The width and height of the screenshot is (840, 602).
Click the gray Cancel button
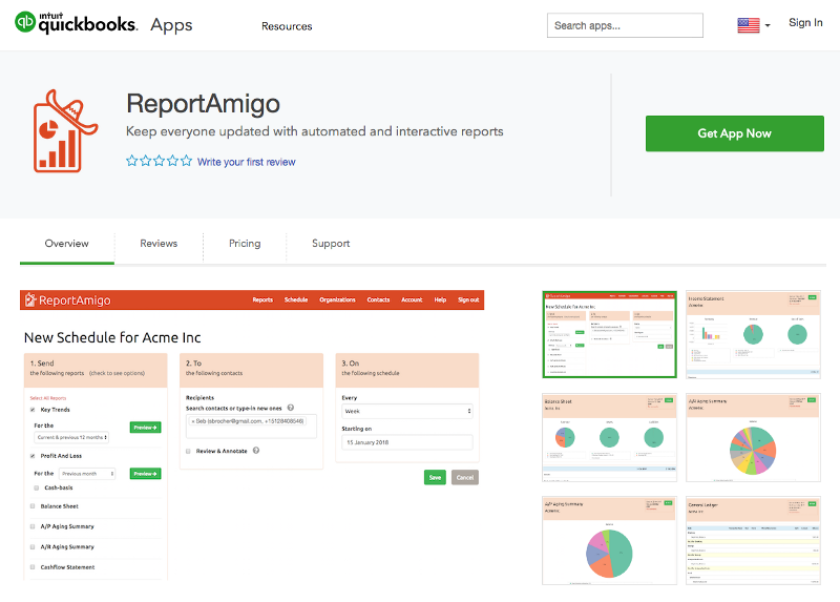pos(465,477)
